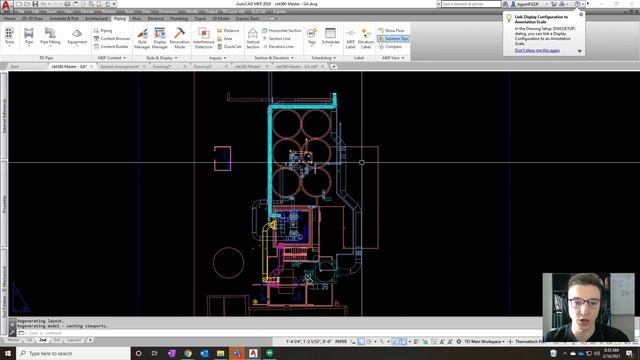Click the Distance inquiry tool
This screenshot has height=360, width=640.
(228, 31)
